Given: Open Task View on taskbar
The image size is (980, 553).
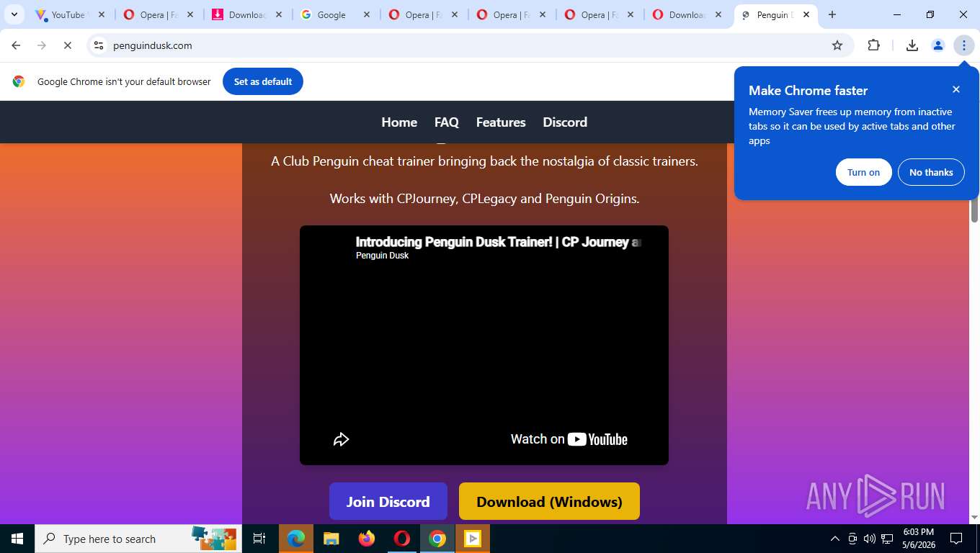Looking at the screenshot, I should [259, 539].
